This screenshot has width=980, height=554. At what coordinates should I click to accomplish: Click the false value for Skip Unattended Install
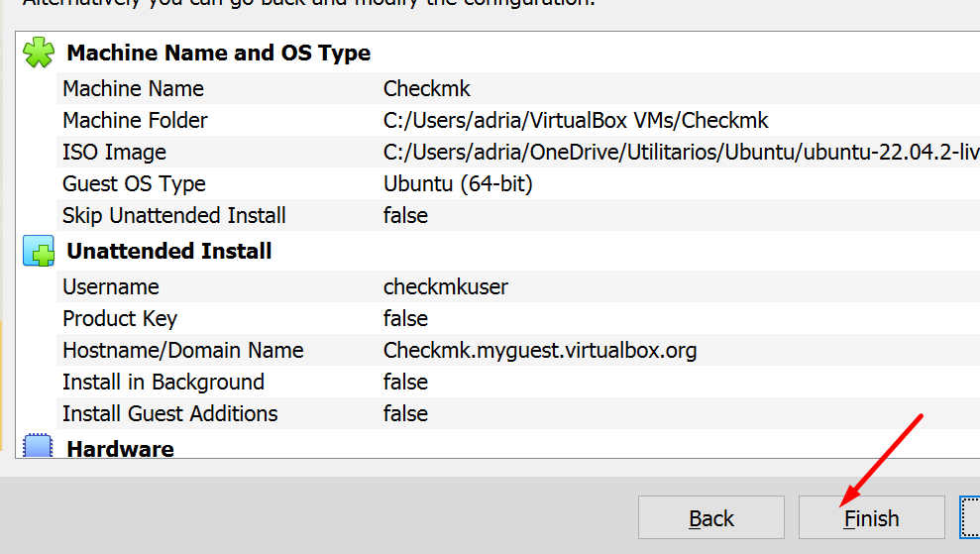(x=405, y=215)
